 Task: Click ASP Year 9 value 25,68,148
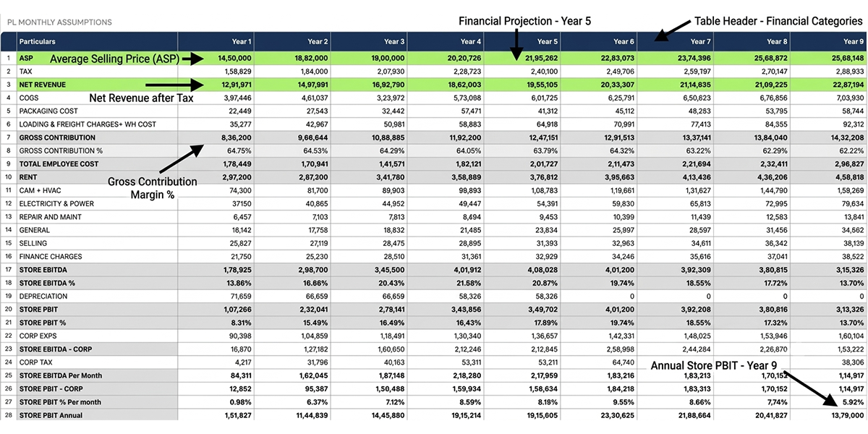[846, 58]
